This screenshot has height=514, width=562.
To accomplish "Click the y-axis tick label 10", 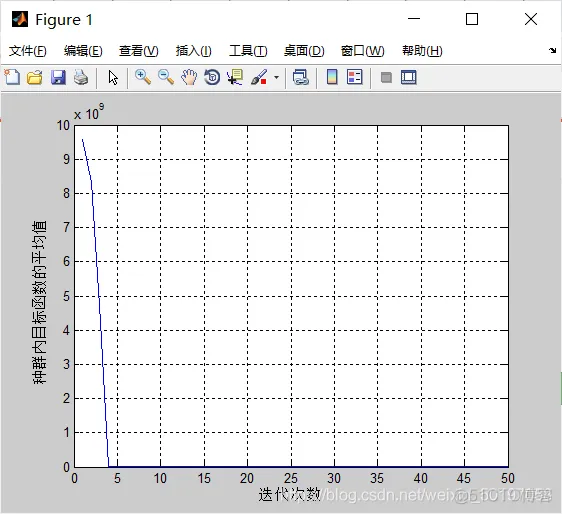I will (63, 125).
